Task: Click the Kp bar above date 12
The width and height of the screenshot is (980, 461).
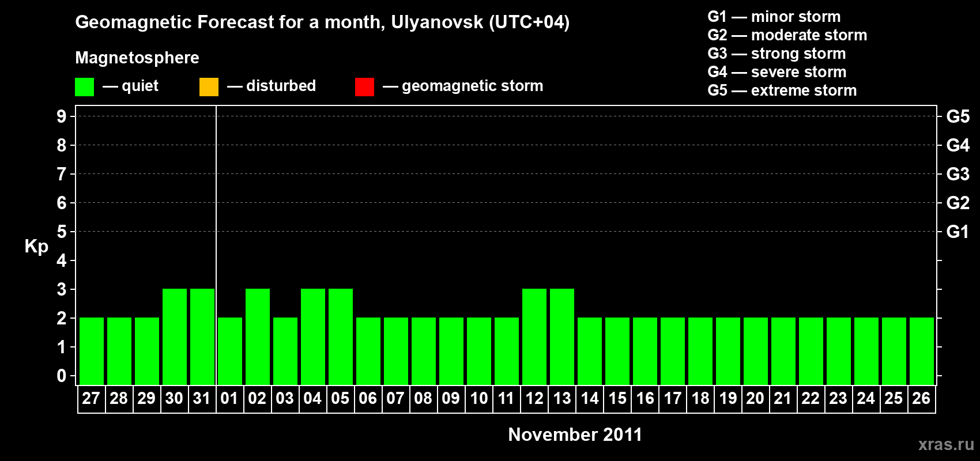Action: pyautogui.click(x=534, y=337)
